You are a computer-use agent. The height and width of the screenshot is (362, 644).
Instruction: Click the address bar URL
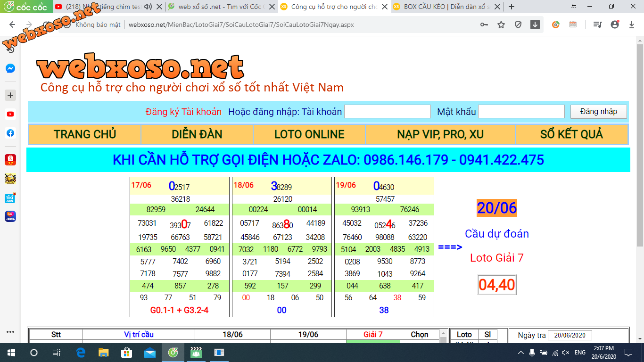[241, 25]
